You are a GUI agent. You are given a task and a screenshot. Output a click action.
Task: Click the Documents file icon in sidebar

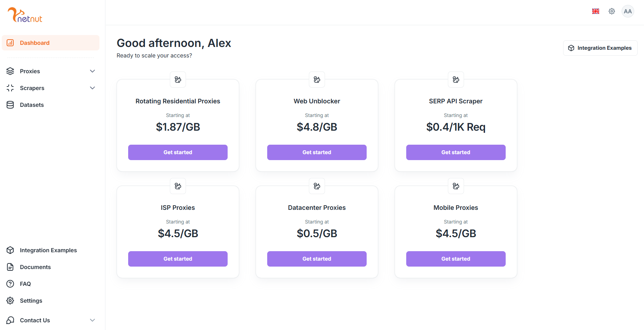pos(10,267)
